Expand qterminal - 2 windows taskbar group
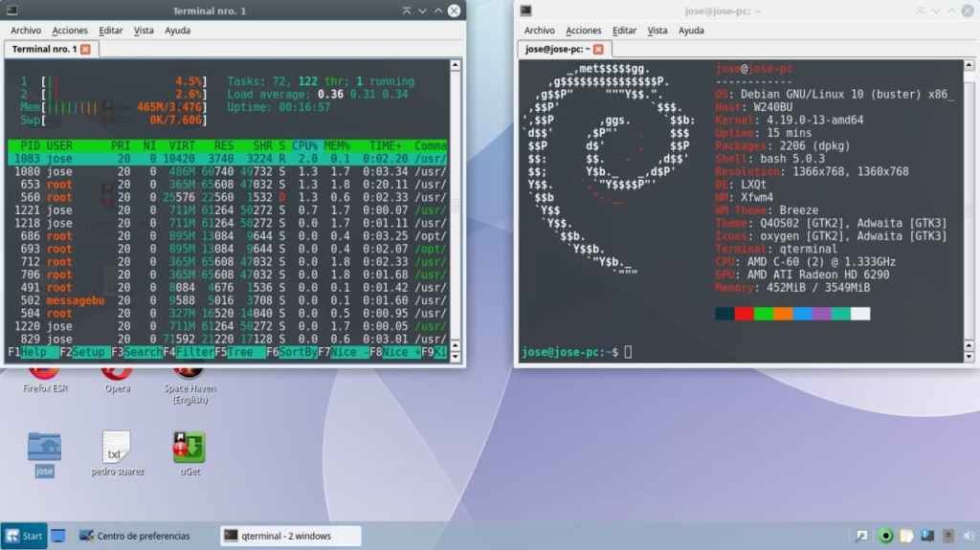Viewport: 980px width, 550px height. tap(290, 536)
